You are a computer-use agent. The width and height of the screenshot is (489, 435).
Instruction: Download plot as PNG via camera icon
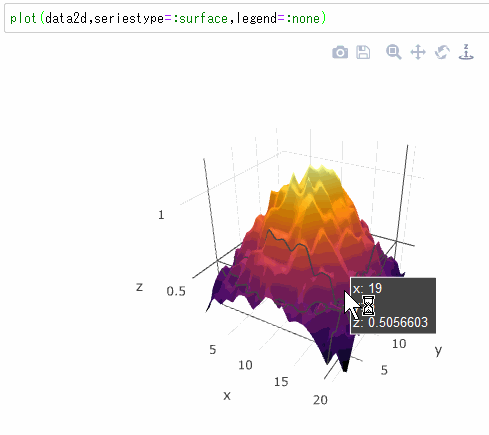[x=340, y=52]
